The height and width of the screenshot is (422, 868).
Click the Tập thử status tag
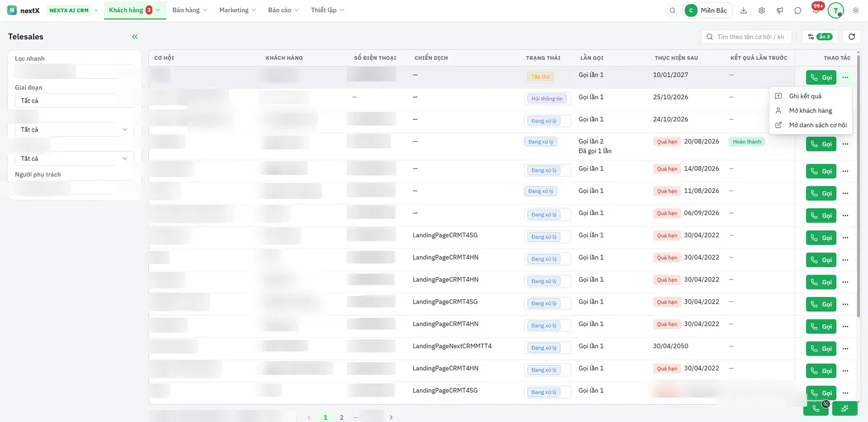click(540, 77)
